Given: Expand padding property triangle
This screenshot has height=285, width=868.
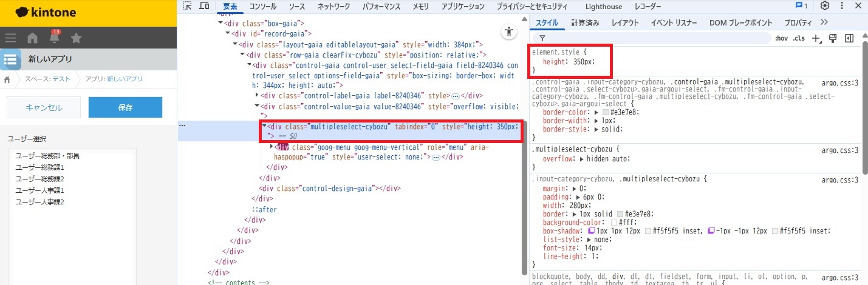Looking at the screenshot, I should 577,197.
